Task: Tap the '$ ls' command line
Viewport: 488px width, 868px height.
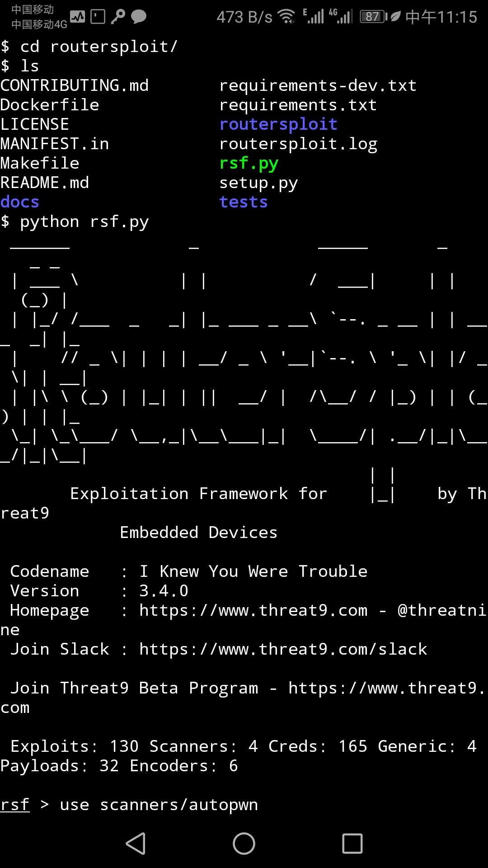Action: (x=19, y=66)
